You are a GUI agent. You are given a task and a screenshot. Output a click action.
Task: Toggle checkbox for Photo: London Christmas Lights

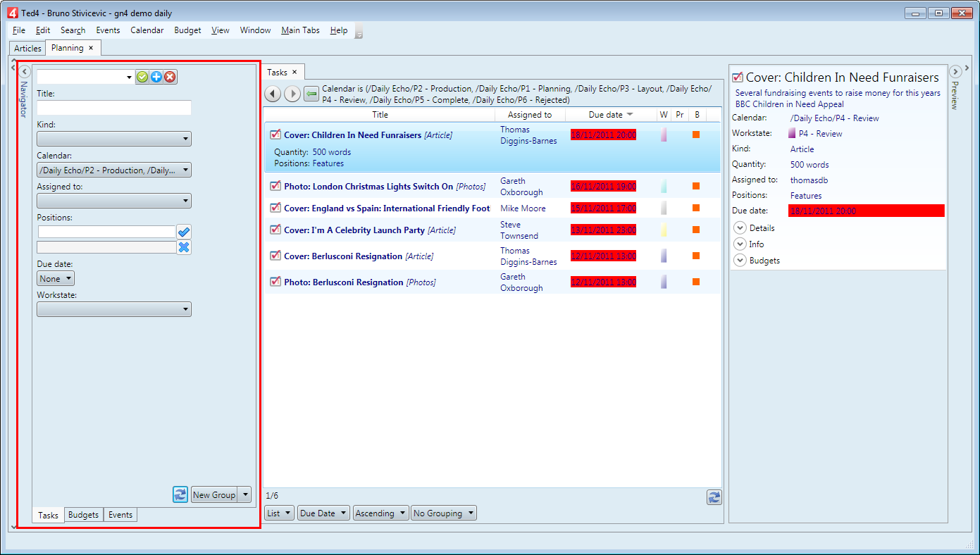click(x=275, y=186)
